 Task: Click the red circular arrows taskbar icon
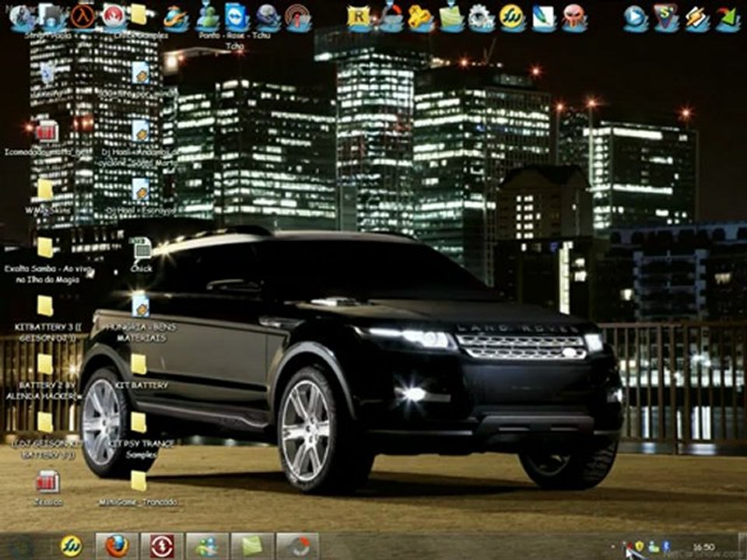click(x=162, y=546)
